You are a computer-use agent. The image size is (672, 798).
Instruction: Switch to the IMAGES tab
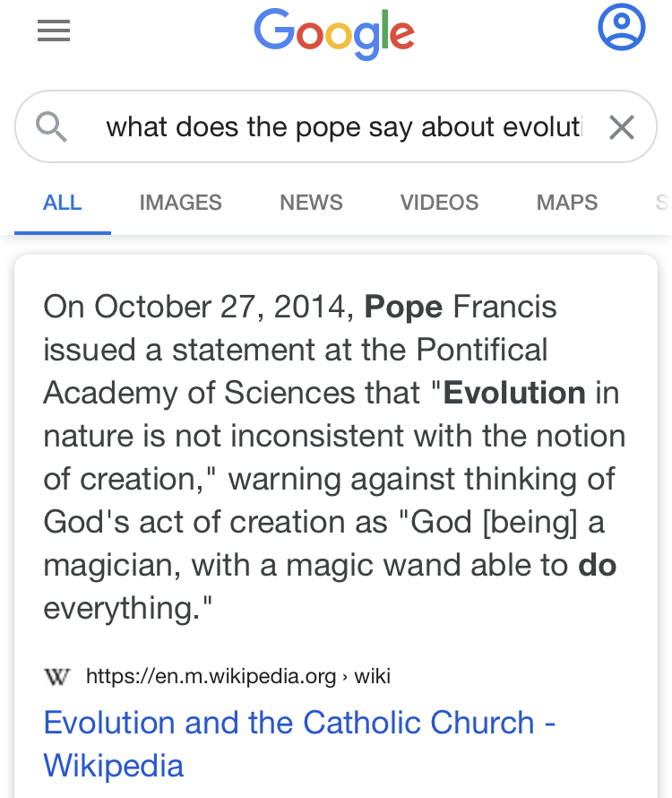point(181,203)
